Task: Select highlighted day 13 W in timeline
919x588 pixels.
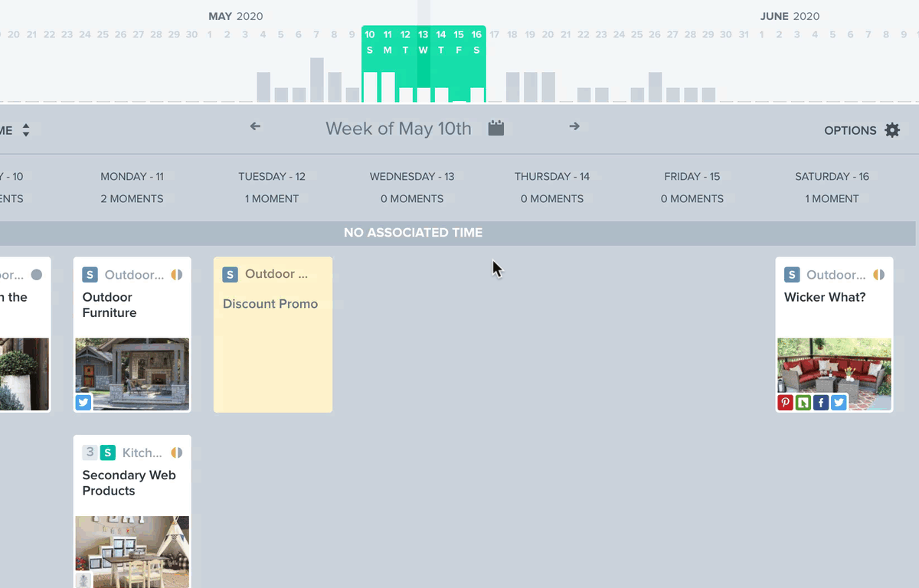Action: coord(424,42)
